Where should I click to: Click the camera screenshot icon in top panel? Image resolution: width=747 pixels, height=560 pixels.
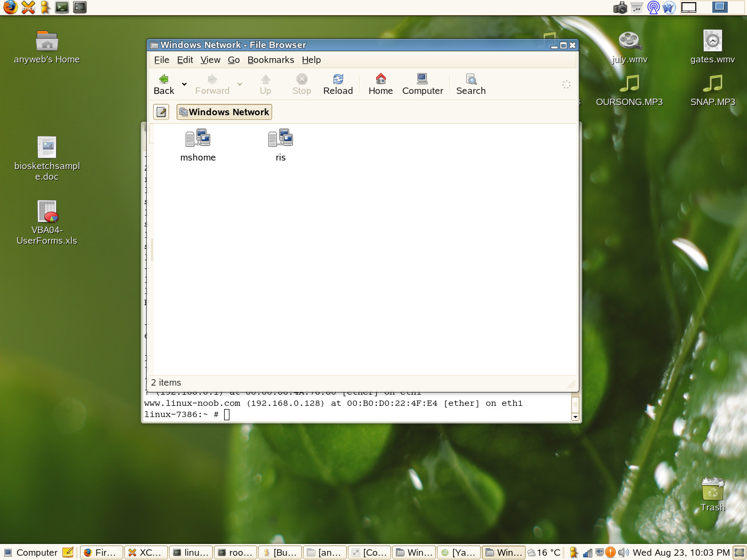pos(620,7)
